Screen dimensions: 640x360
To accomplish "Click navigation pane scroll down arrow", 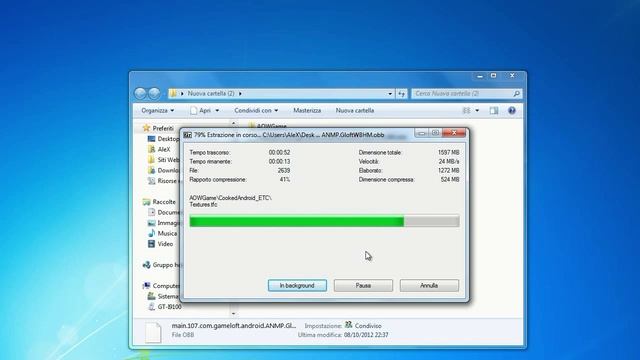I will tap(233, 313).
